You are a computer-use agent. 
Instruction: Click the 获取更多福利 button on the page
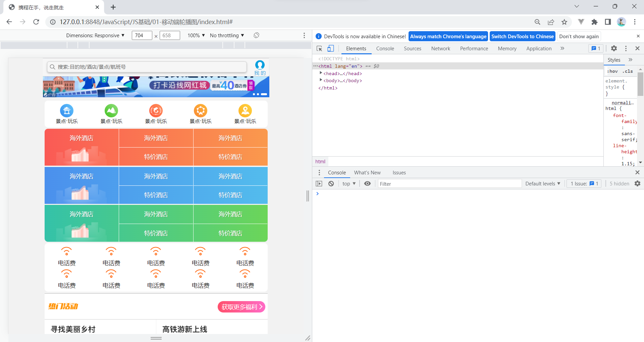(x=241, y=306)
